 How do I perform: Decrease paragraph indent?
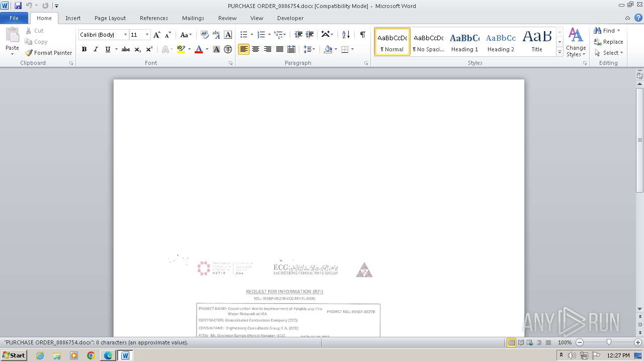(x=298, y=35)
